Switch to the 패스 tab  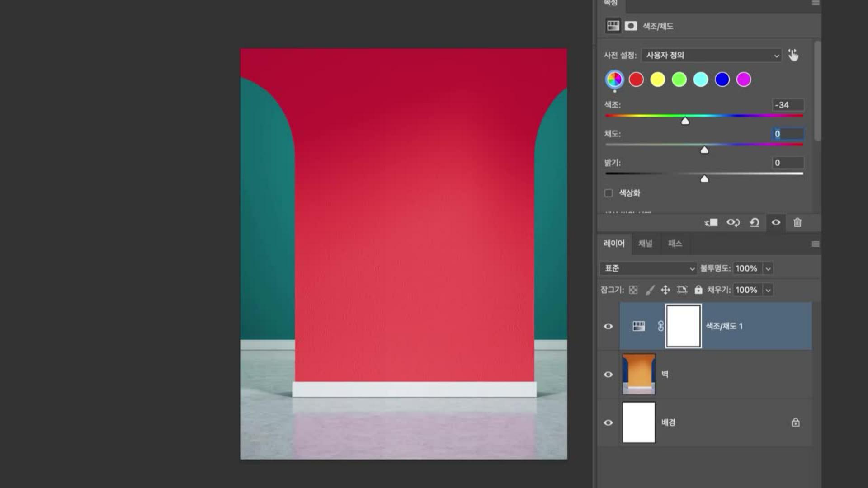675,244
